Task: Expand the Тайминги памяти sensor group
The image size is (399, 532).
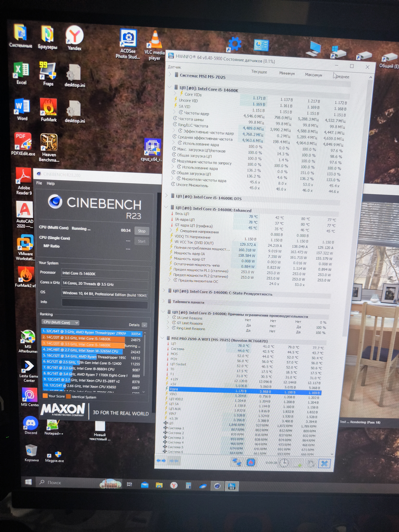Action: 163,301
